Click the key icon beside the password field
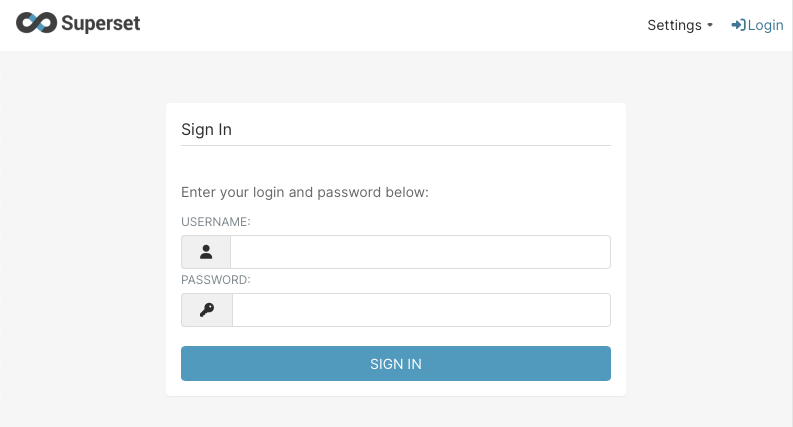Screen dimensions: 793x427 (207, 310)
